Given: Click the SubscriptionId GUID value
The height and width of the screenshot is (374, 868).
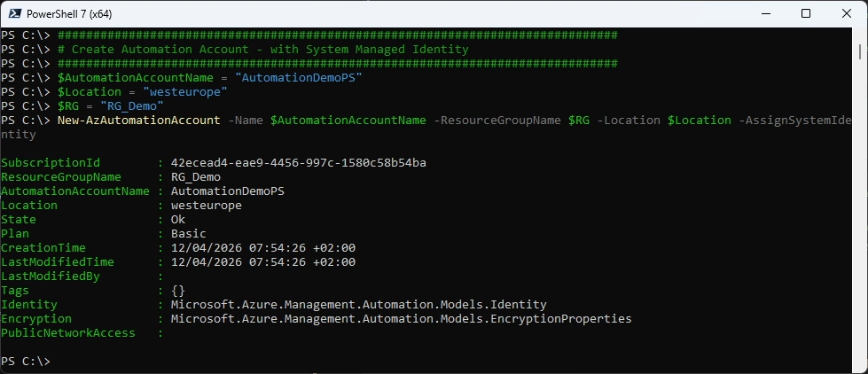Looking at the screenshot, I should coord(299,163).
